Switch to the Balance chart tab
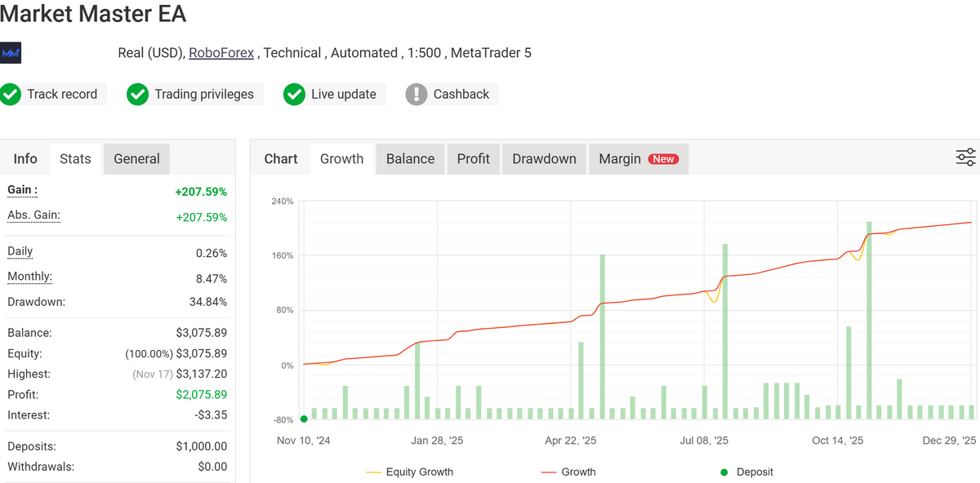This screenshot has width=980, height=483. (410, 158)
